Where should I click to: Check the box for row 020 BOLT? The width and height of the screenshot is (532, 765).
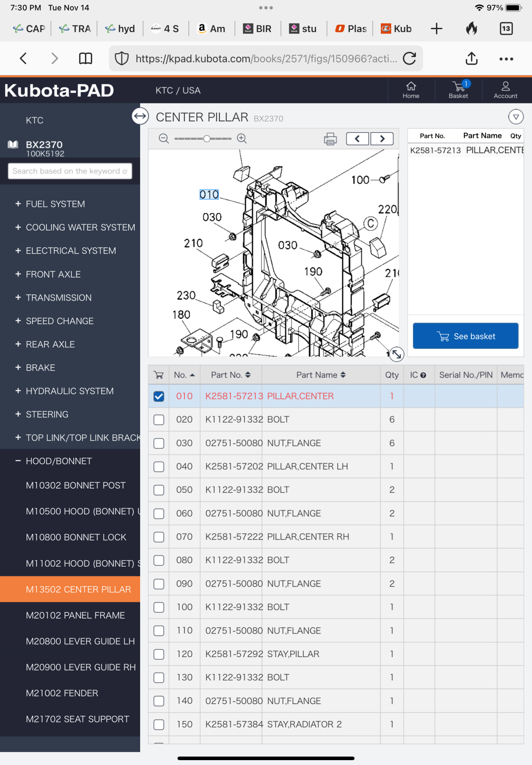point(159,420)
